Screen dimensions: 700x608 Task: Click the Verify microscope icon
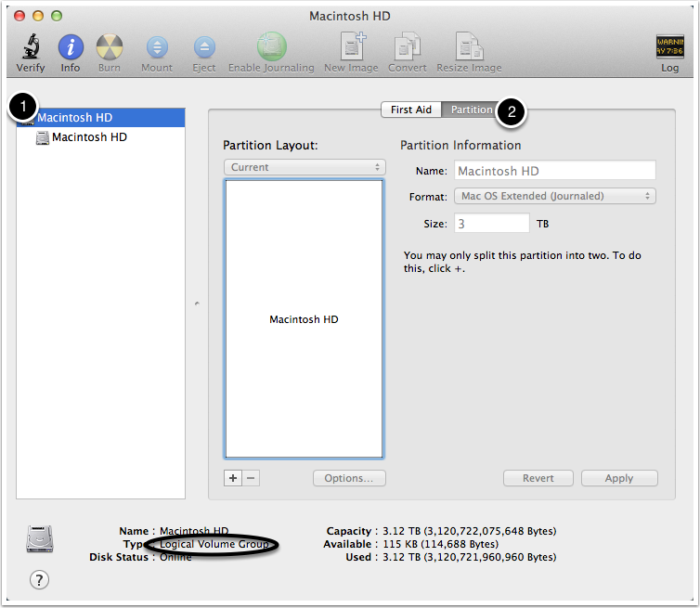(31, 46)
